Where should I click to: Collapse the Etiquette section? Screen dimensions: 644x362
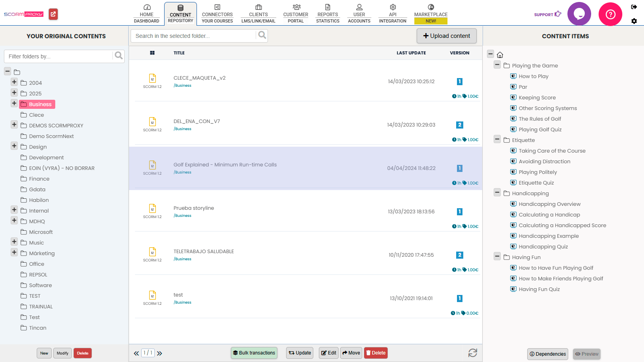[x=497, y=139]
